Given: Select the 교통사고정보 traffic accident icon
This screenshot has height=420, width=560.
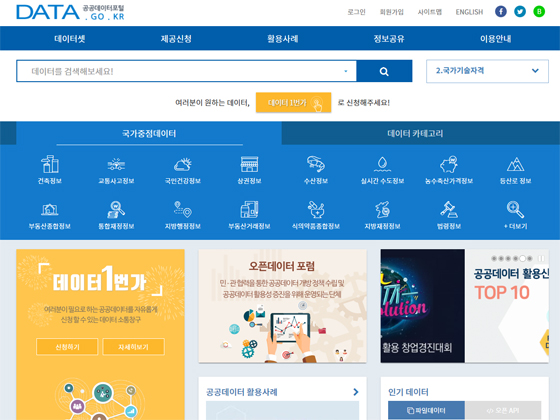Looking at the screenshot, I should click(116, 164).
